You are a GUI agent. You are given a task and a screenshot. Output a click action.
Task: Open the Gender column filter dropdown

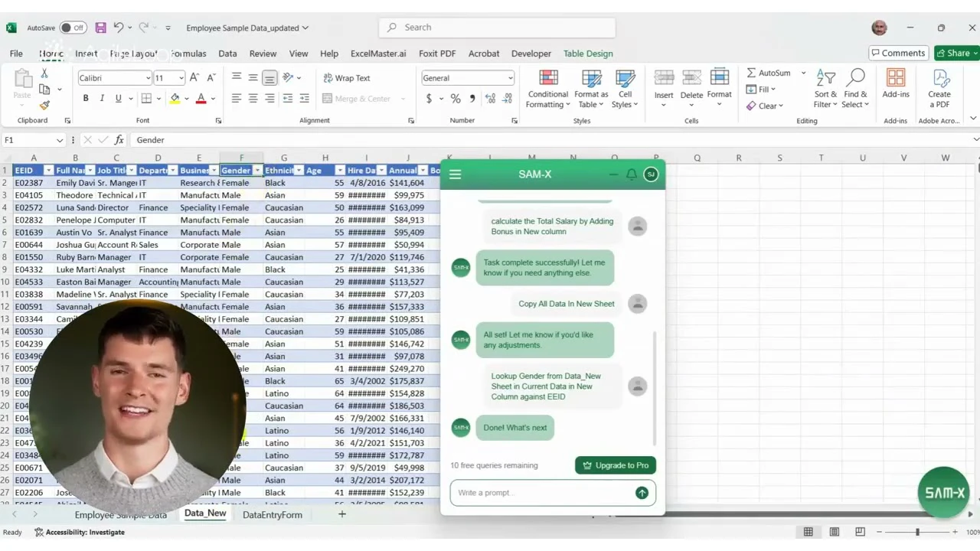tap(257, 171)
